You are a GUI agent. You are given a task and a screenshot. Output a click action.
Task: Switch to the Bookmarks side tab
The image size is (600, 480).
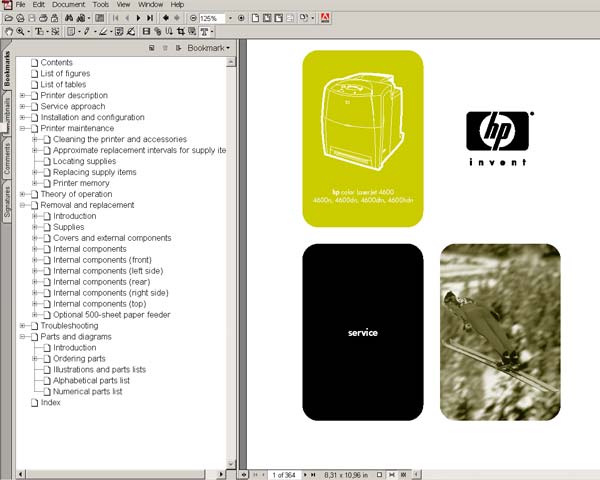click(x=7, y=68)
